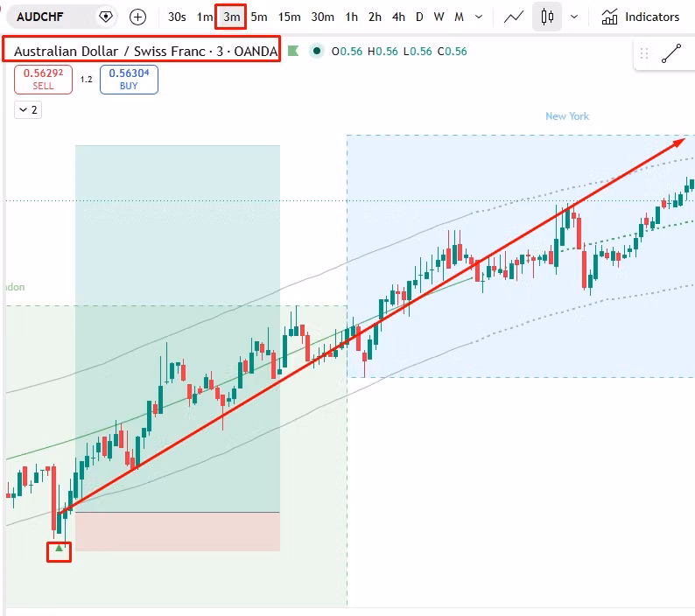This screenshot has height=616, width=695.
Task: Click the diamond premium icon beside AUDCHF
Action: (106, 17)
